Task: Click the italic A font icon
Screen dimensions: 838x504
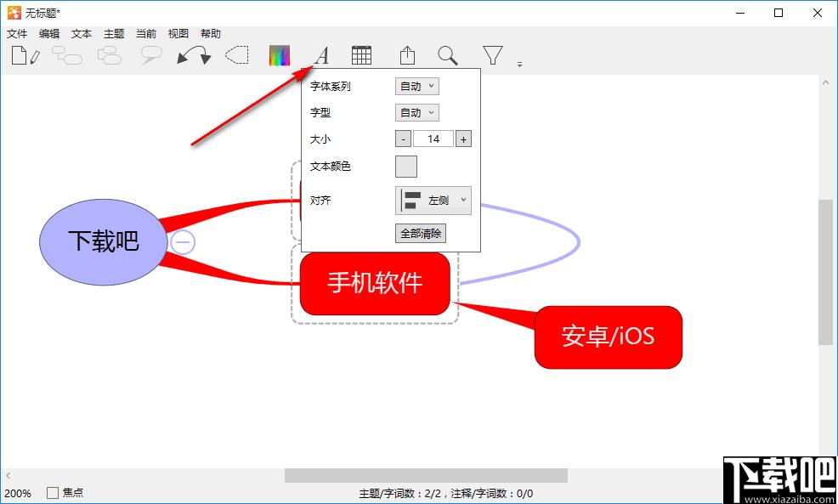Action: 321,55
